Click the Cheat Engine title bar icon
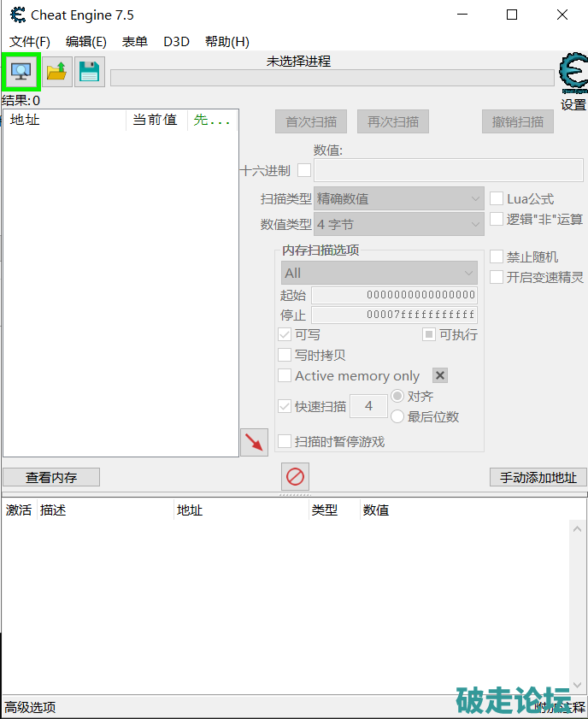This screenshot has width=588, height=719. point(17,15)
